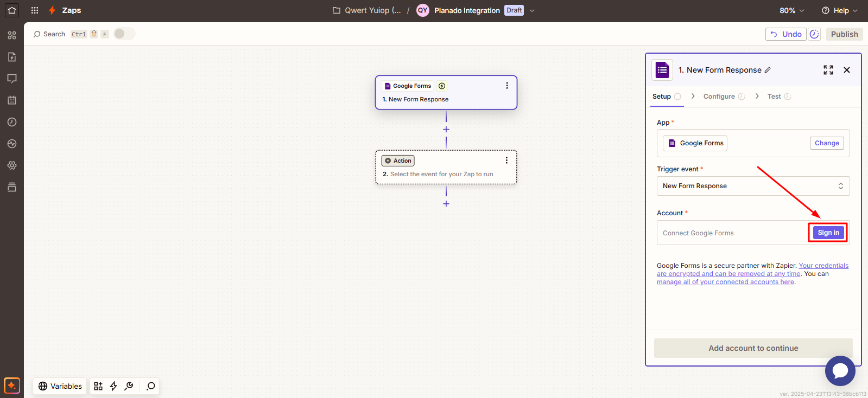Image resolution: width=868 pixels, height=398 pixels.
Task: Click the Publish button
Action: point(845,34)
